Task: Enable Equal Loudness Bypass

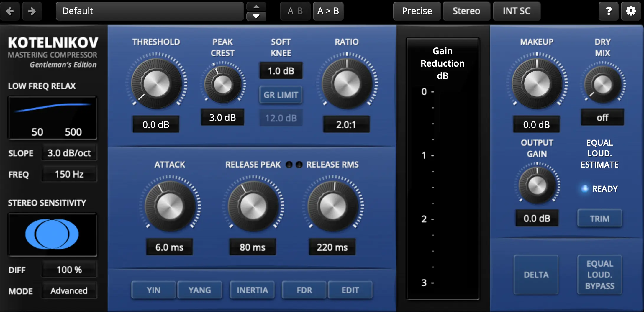Action: pyautogui.click(x=599, y=275)
